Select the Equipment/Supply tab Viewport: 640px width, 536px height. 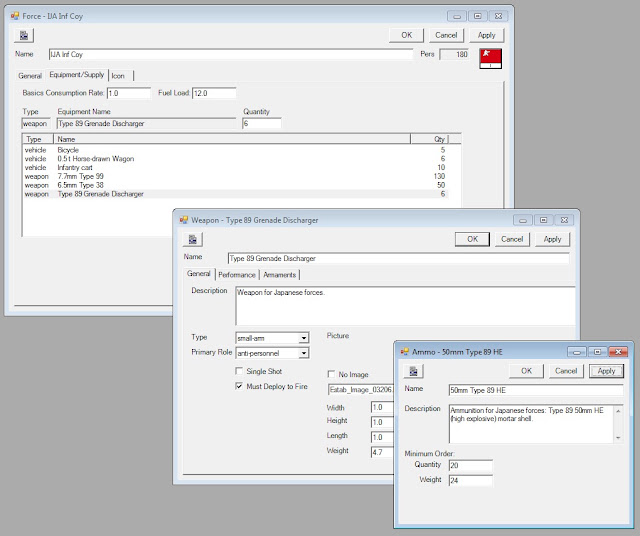pos(77,75)
